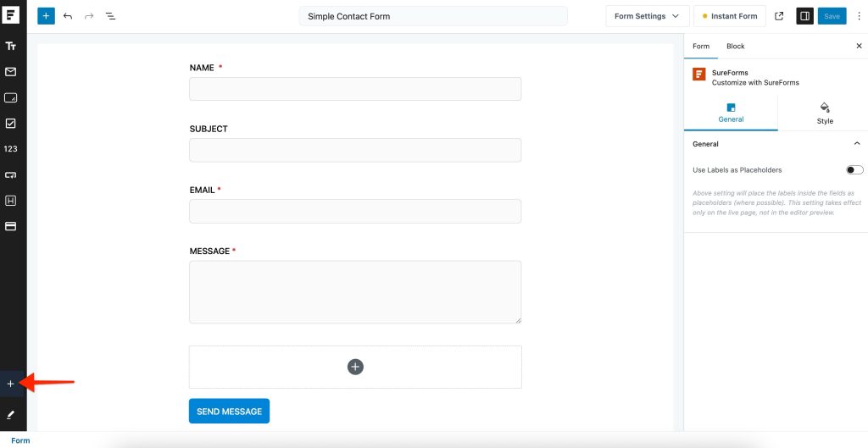The height and width of the screenshot is (448, 868).
Task: Click the Save button
Action: click(832, 16)
